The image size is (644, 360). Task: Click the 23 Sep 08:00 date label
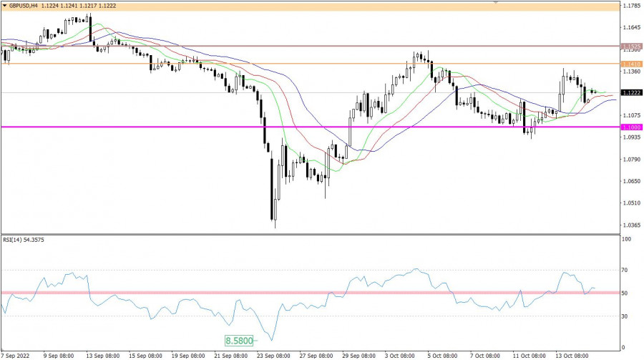[272, 354]
